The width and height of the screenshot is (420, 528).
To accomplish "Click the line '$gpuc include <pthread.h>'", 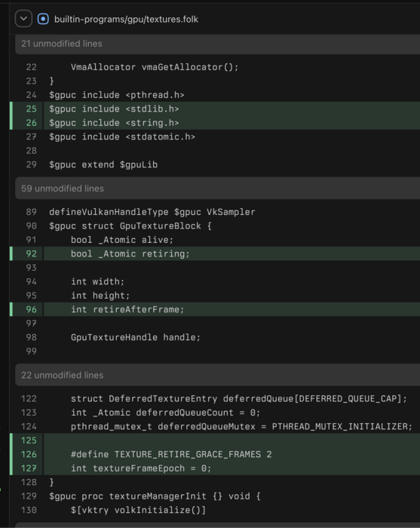I will pyautogui.click(x=117, y=95).
